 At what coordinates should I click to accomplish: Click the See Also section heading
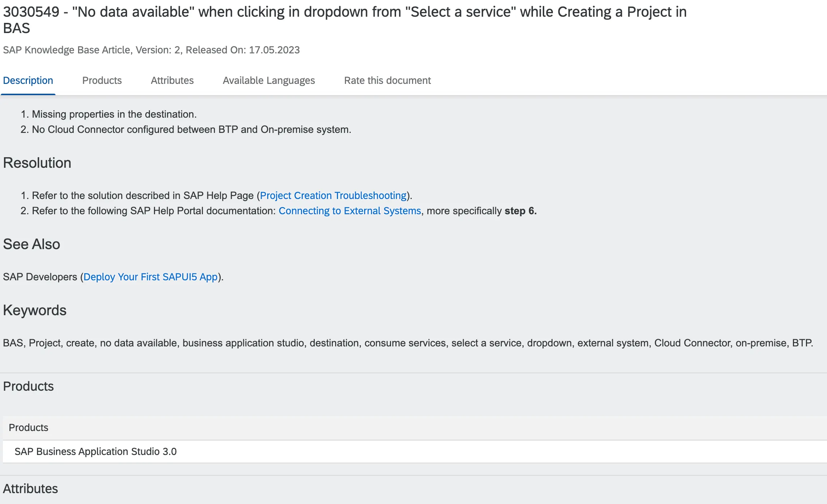pyautogui.click(x=32, y=244)
